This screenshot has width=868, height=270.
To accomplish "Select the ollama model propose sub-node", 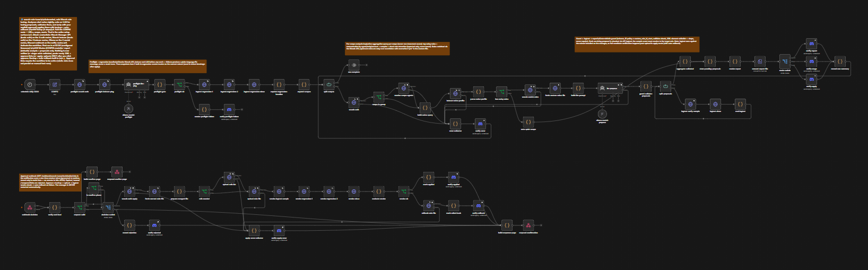I will click(x=602, y=114).
